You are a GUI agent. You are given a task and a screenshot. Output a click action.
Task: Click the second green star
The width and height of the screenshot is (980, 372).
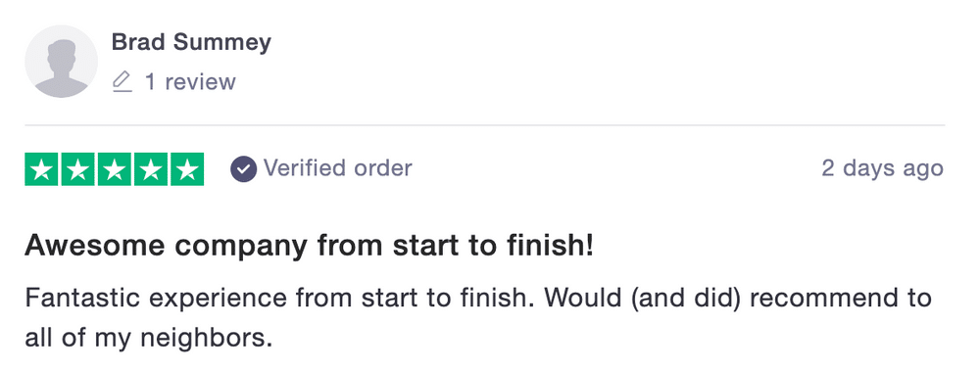point(78,169)
